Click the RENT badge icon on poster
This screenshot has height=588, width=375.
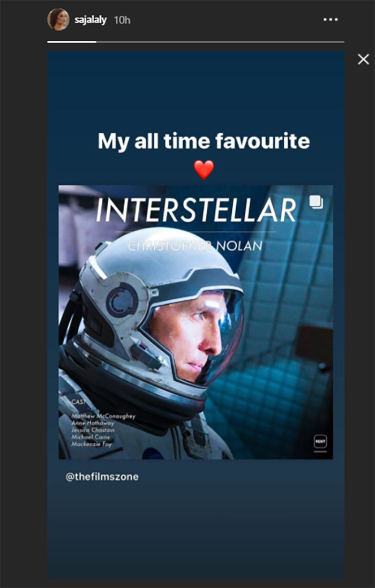coord(320,442)
